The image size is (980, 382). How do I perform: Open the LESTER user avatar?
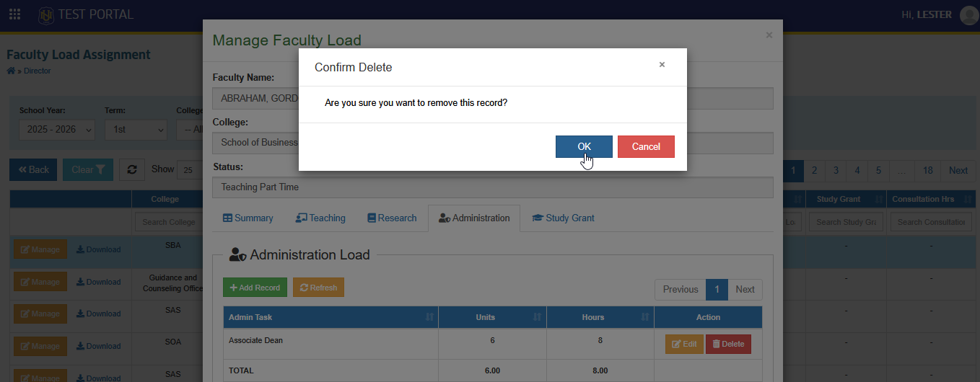[969, 15]
